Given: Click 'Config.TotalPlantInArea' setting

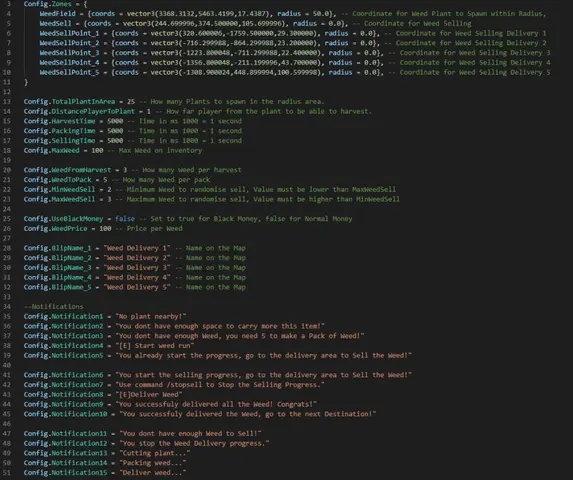Looking at the screenshot, I should pos(69,102).
